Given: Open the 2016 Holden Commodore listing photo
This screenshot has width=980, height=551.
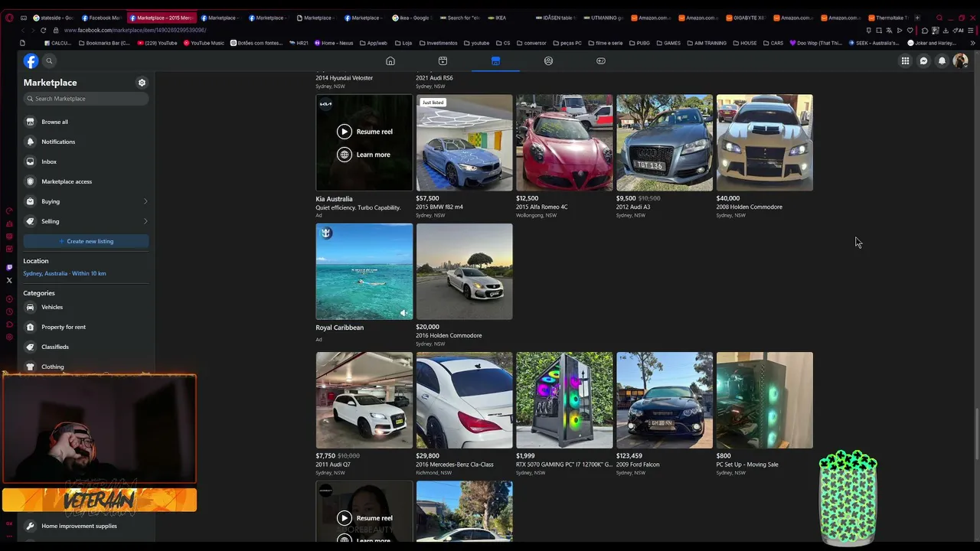Looking at the screenshot, I should 464,272.
